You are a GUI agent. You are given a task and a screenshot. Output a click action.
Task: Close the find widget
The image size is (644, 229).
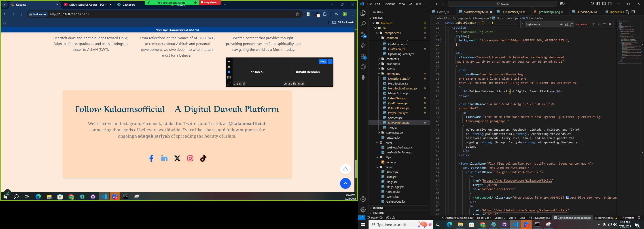[x=610, y=24]
